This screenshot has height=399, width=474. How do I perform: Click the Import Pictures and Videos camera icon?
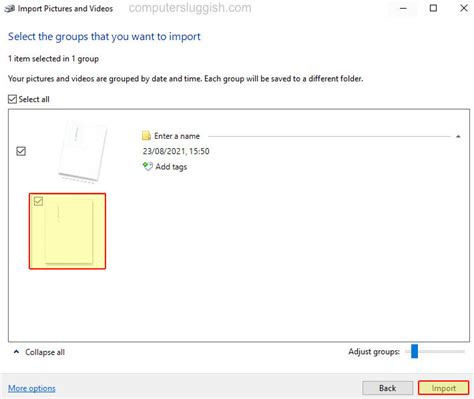[9, 8]
